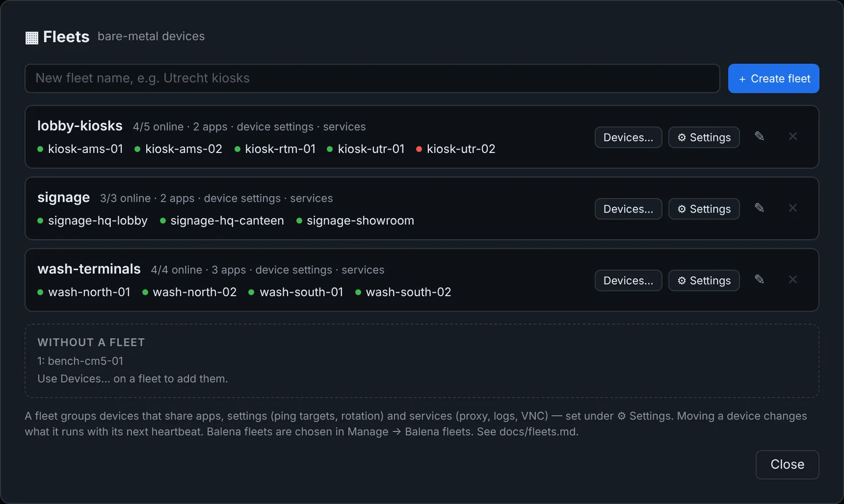Delete wash-terminals fleet with X icon
This screenshot has height=504, width=844.
(x=793, y=280)
